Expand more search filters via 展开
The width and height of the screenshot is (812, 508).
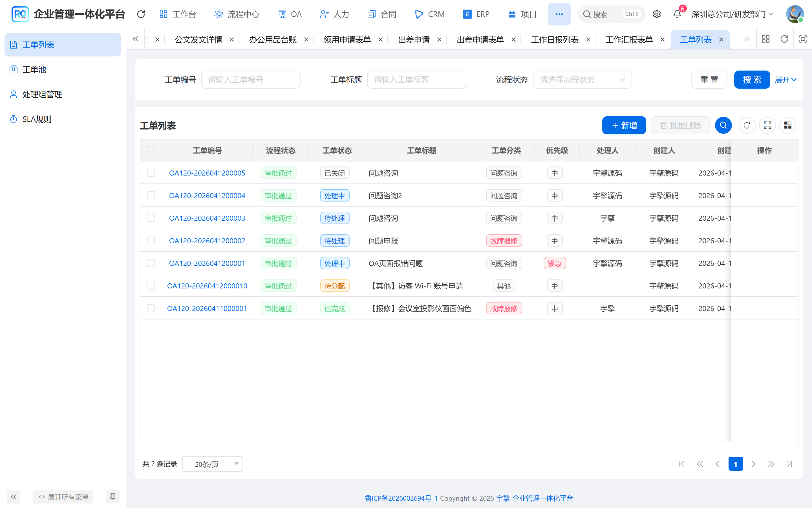coord(785,80)
